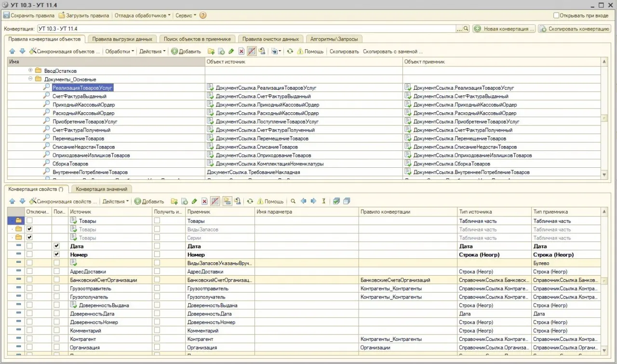Image resolution: width=617 pixels, height=364 pixels.
Task: Expand the ВводОстатков folder in the tree
Action: pos(30,70)
